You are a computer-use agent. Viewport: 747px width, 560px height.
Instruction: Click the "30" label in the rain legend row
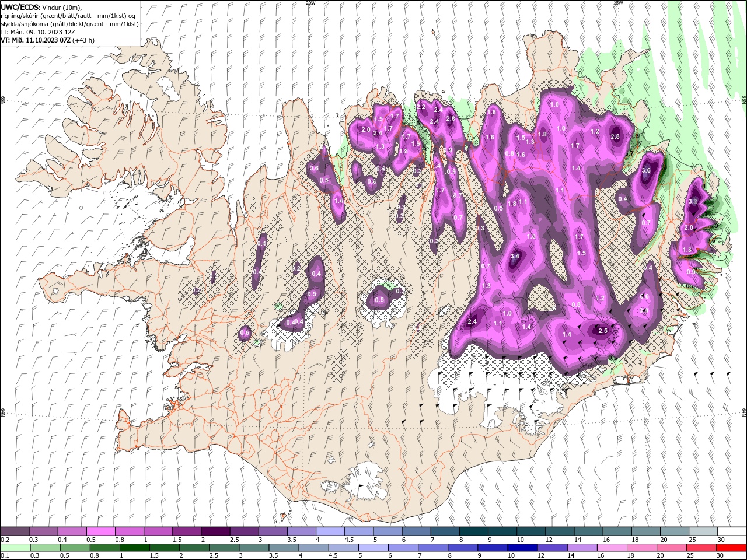tap(720, 556)
